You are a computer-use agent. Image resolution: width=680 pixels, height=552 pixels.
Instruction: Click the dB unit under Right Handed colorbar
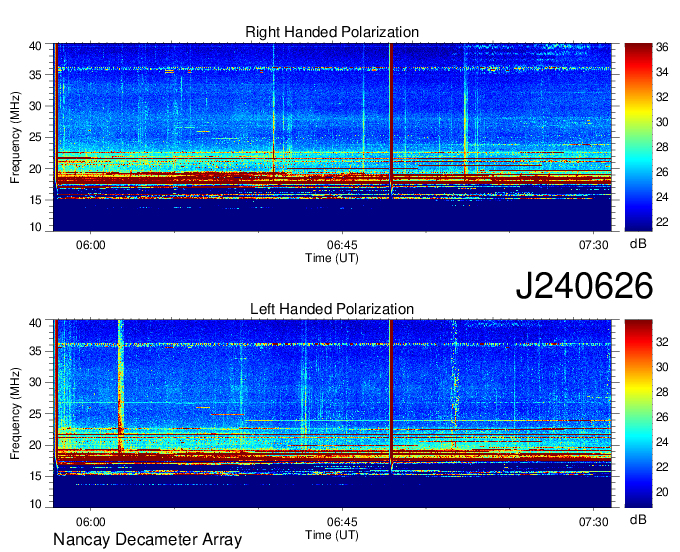click(x=638, y=244)
